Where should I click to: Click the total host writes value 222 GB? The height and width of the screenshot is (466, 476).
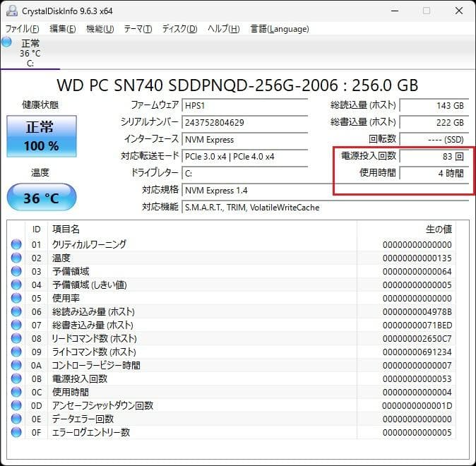click(x=434, y=123)
